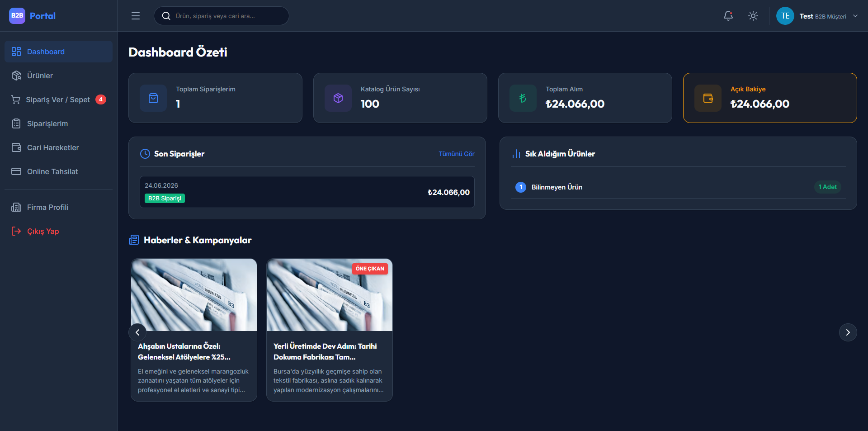Click the search magnifier icon

click(166, 16)
